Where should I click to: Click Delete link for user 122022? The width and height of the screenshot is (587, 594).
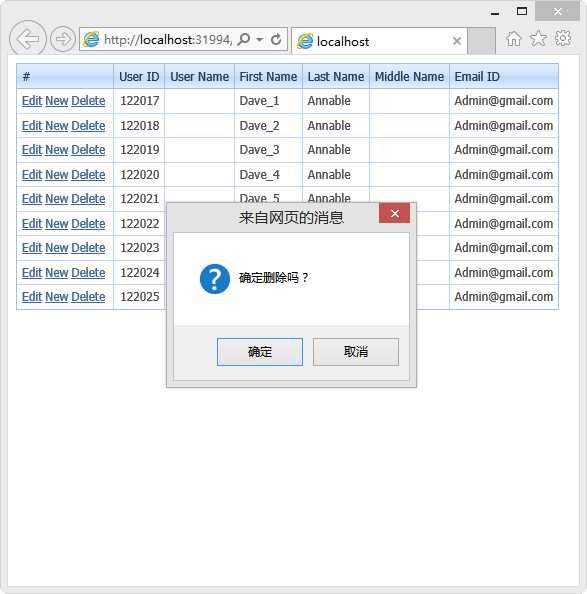[x=88, y=224]
